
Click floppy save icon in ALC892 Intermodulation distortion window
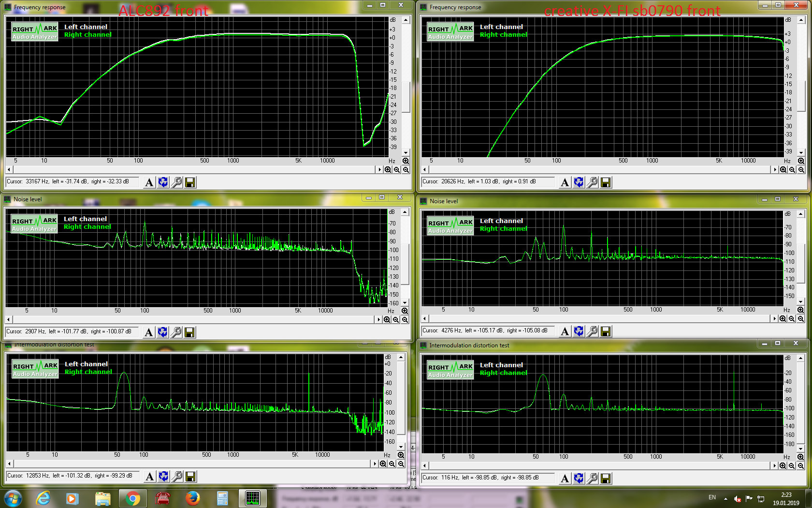coord(191,477)
